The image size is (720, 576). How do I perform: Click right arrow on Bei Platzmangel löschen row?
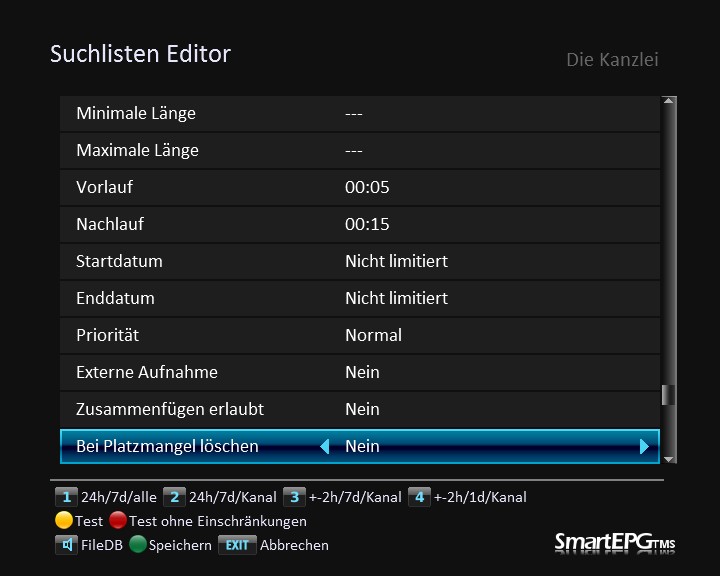[645, 447]
